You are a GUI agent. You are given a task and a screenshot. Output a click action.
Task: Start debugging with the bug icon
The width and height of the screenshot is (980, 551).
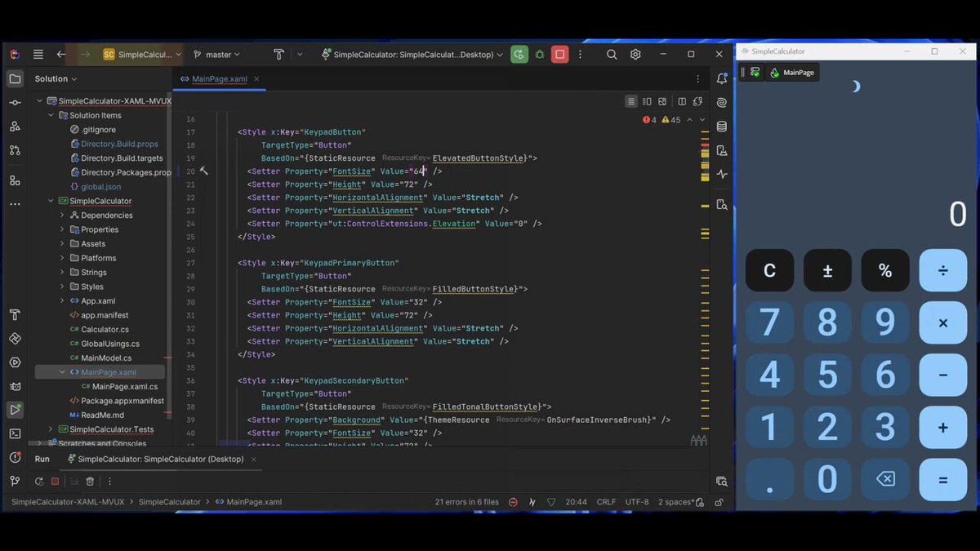(x=540, y=55)
